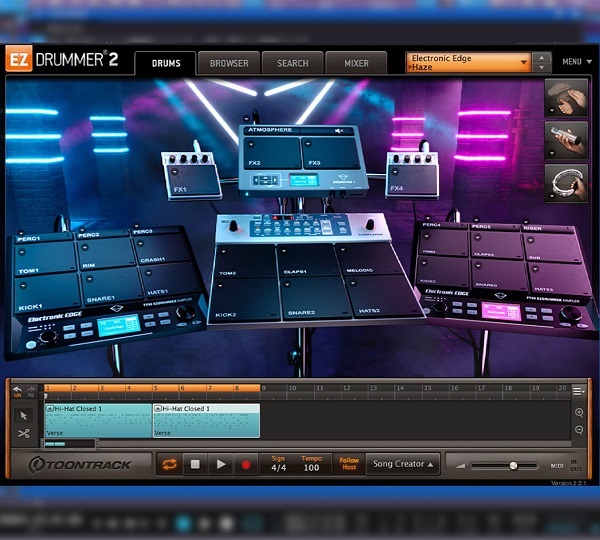Viewport: 600px width, 540px height.
Task: Select the next preset with down arrow
Action: [x=541, y=67]
